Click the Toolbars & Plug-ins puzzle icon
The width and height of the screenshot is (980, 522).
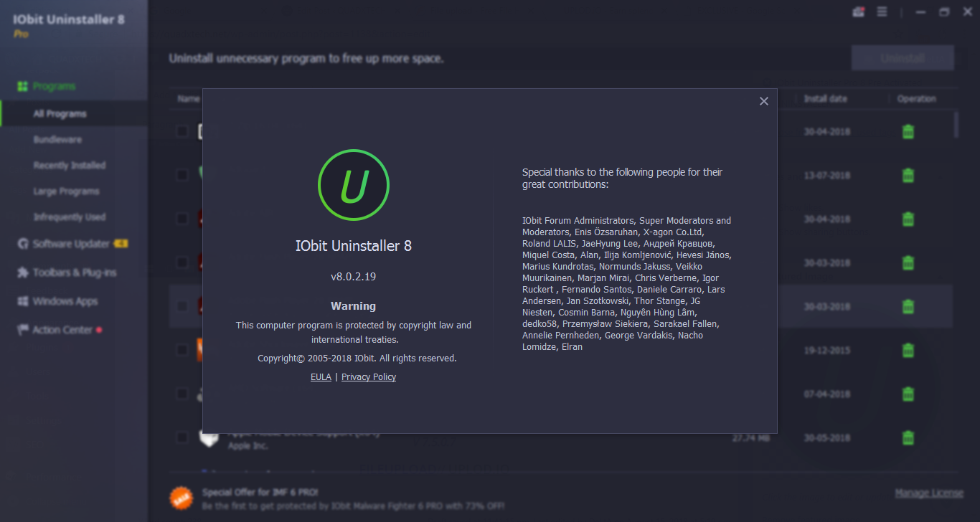[x=22, y=272]
